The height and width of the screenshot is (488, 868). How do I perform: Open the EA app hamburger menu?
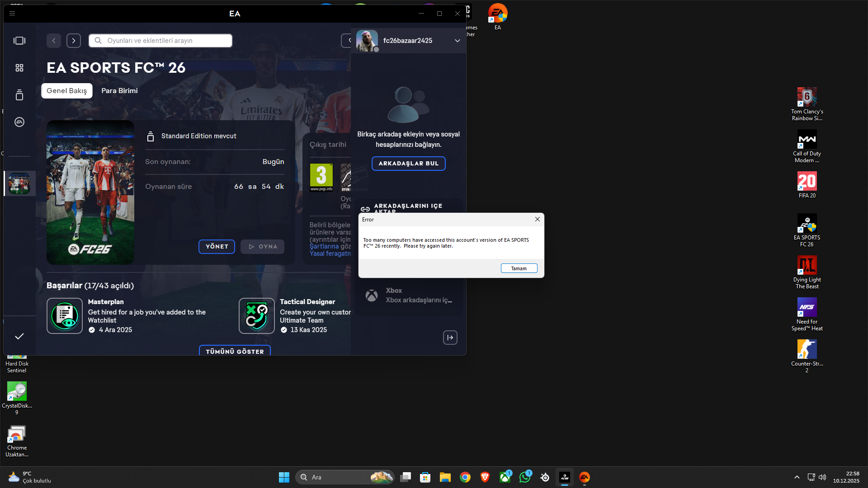12,14
